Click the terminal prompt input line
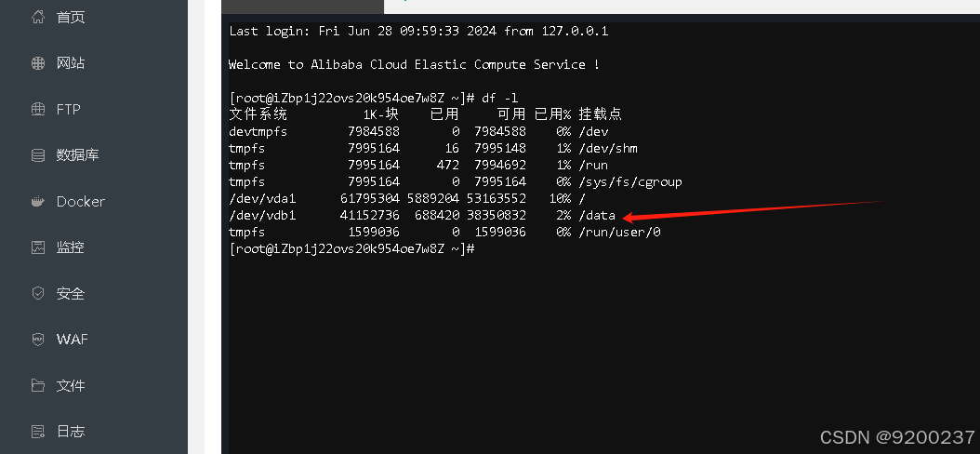 point(352,249)
